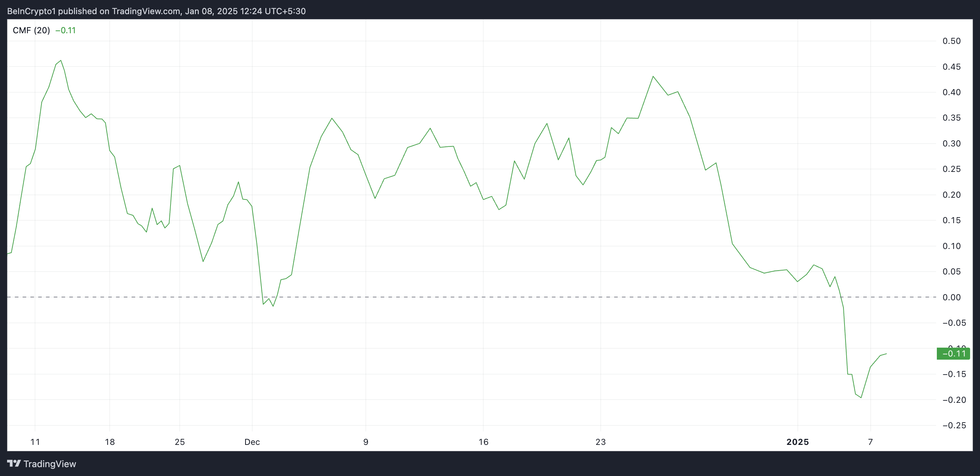Click the 11 date axis label

coord(35,442)
